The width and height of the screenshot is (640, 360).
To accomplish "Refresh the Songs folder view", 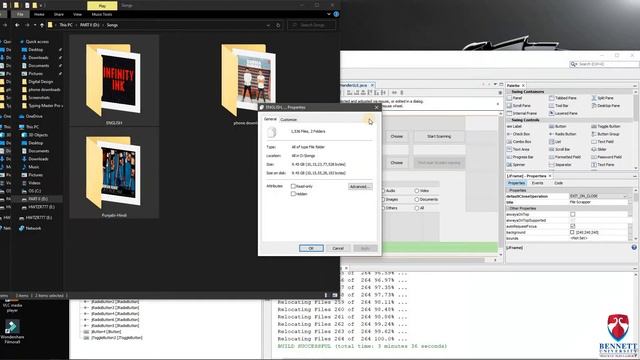I will pyautogui.click(x=278, y=25).
